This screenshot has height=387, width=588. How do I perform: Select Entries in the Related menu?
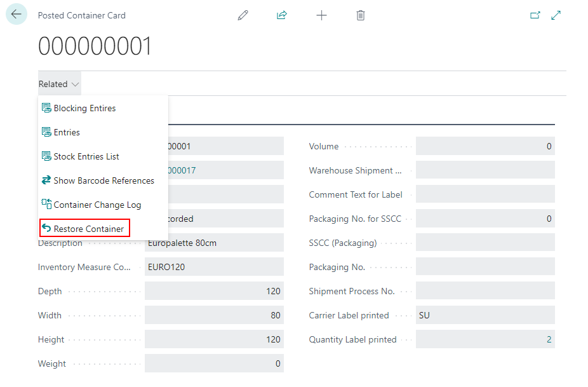tap(67, 133)
